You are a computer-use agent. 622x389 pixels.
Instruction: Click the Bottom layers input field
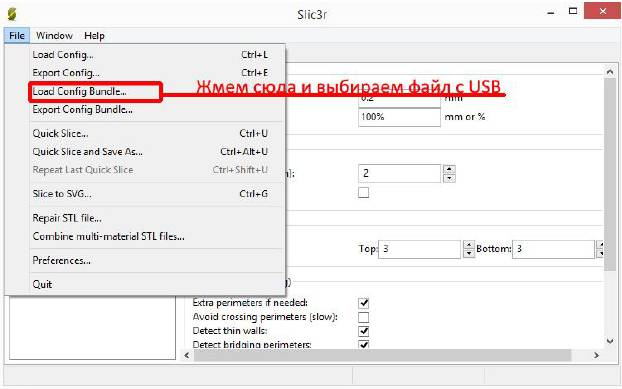pyautogui.click(x=553, y=249)
